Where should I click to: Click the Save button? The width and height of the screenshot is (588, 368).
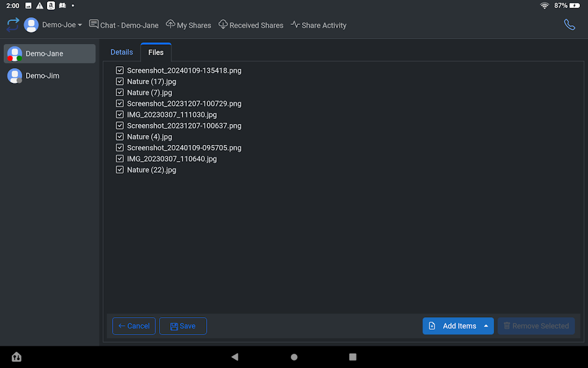click(x=183, y=326)
